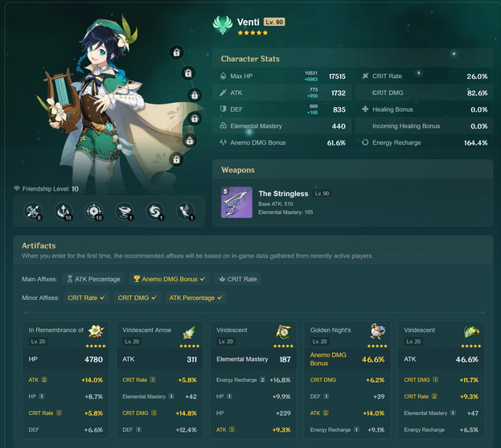
Task: Click the CRIT DMG +11.7% substat
Action: coord(441,380)
